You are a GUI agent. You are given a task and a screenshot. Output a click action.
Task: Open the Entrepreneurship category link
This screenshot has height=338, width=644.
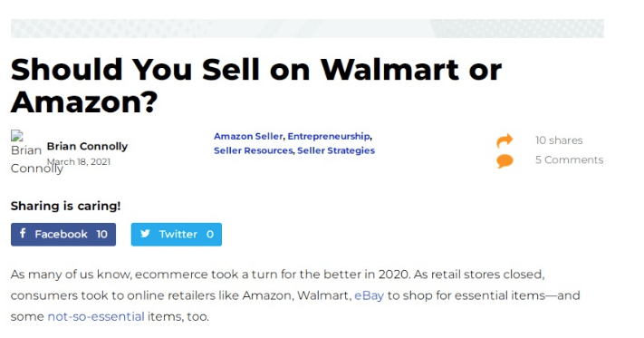[x=329, y=136]
